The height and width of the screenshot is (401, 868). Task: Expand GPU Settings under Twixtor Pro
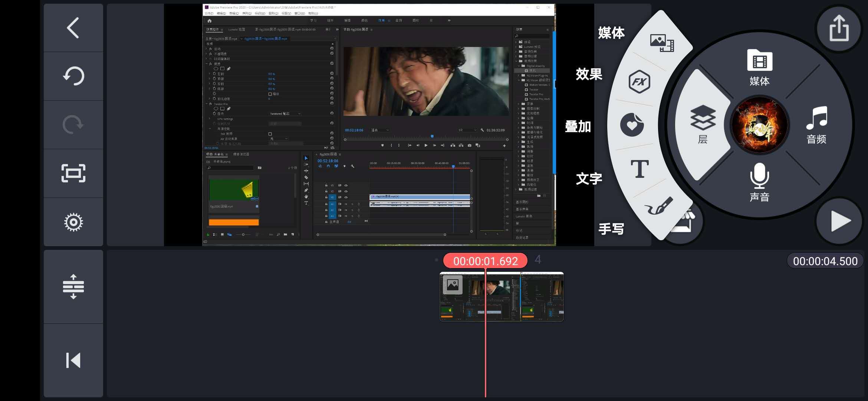click(210, 119)
